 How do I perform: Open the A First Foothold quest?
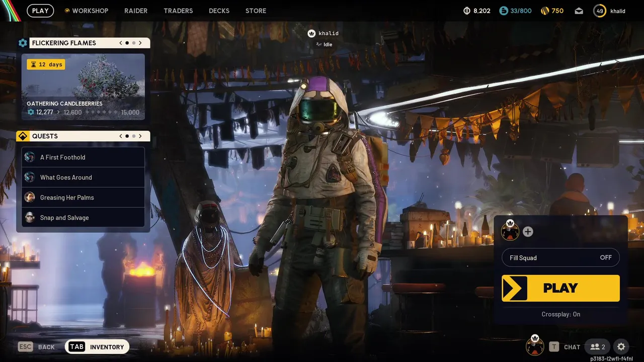click(83, 157)
